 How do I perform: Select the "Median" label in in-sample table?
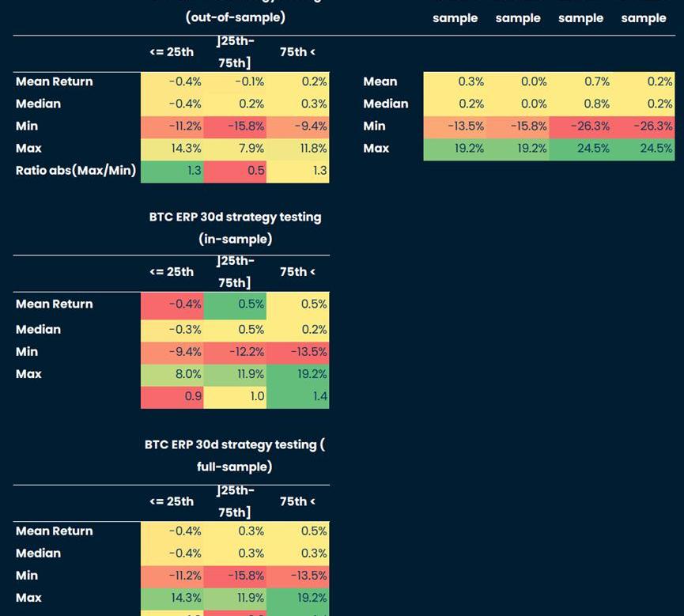[x=38, y=330]
